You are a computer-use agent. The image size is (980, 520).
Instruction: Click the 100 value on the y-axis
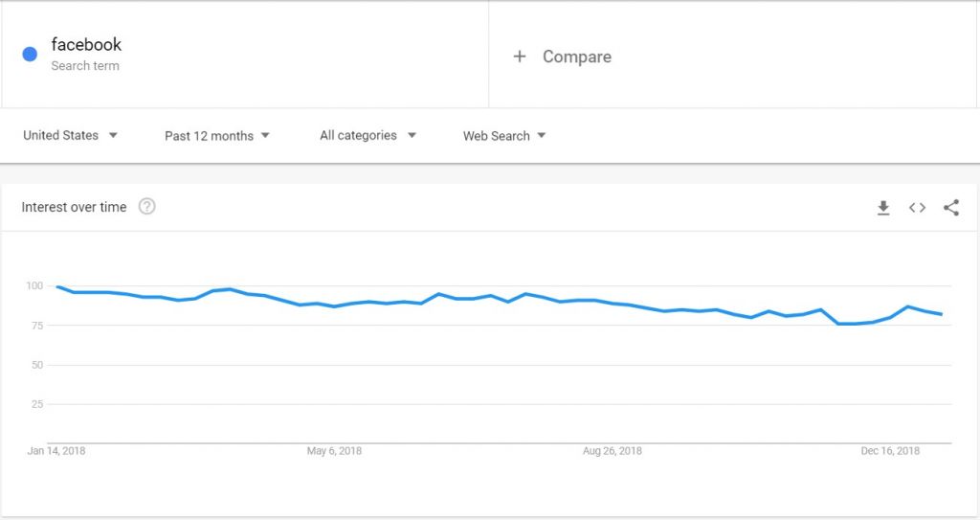coord(34,285)
